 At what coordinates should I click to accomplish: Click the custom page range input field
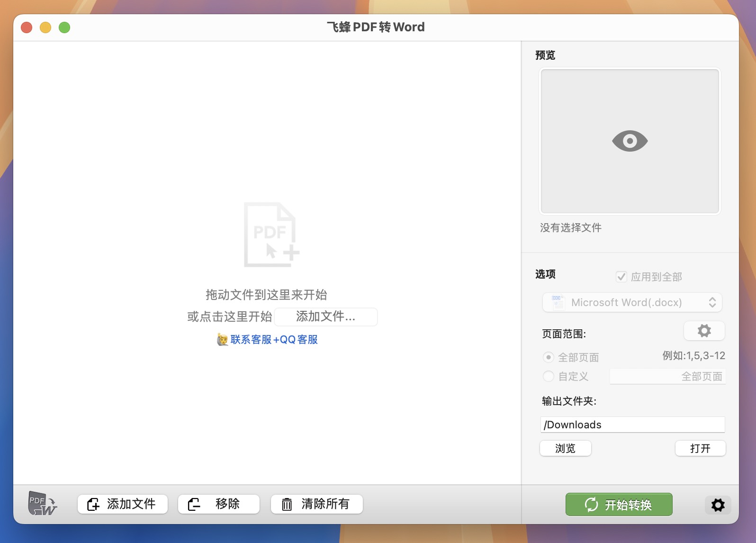(667, 376)
